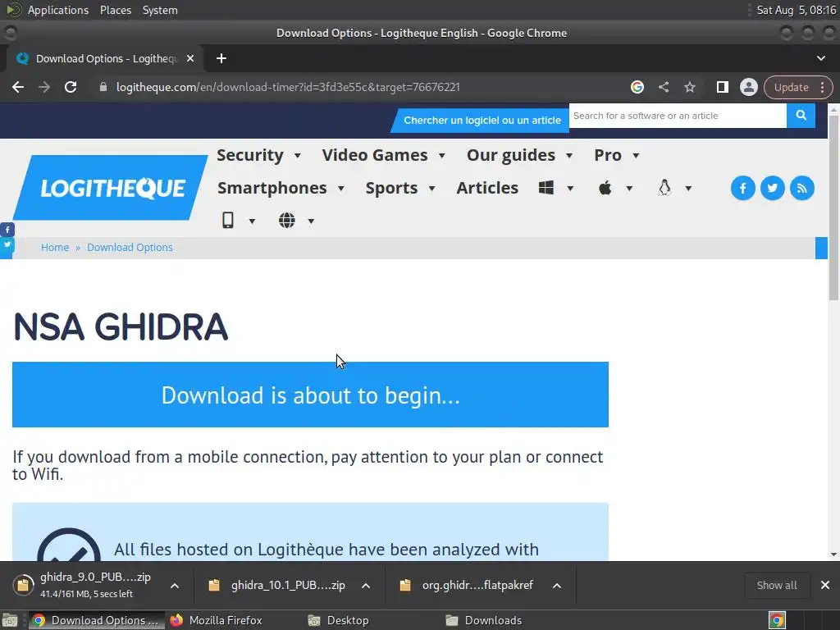840x630 pixels.
Task: Expand the Pro menu arrow
Action: (636, 156)
